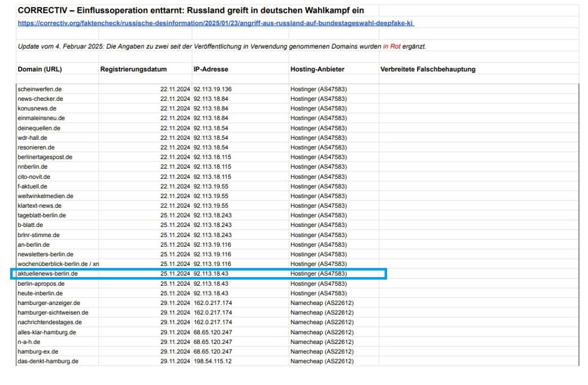Click IP 92.113.18.115 in nnberlin.de row
This screenshot has height=385, width=588.
tap(212, 167)
